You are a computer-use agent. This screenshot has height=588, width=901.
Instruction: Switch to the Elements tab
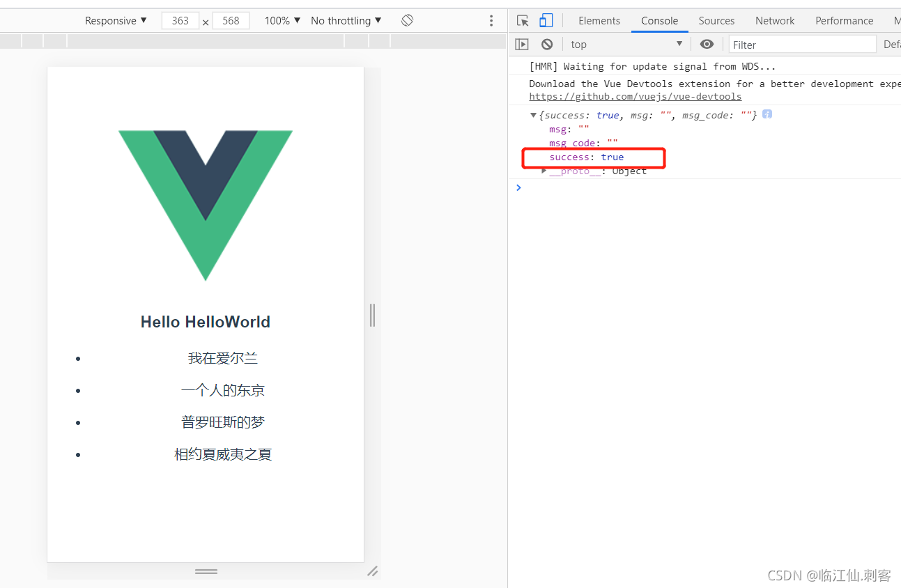point(599,20)
